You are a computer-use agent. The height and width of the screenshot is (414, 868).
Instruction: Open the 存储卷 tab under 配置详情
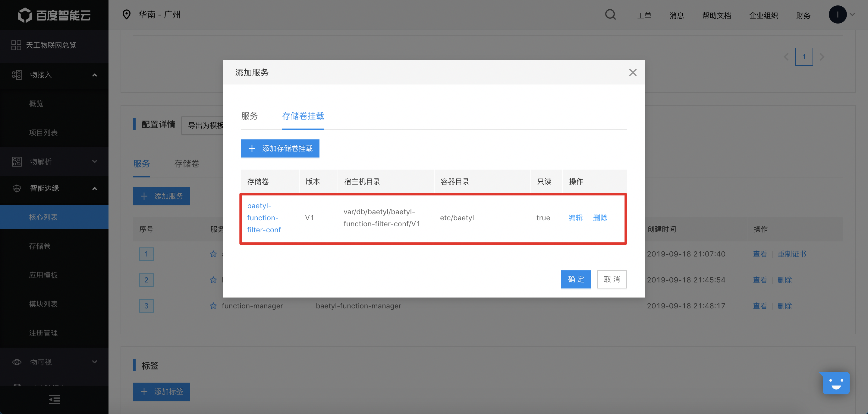coord(187,164)
